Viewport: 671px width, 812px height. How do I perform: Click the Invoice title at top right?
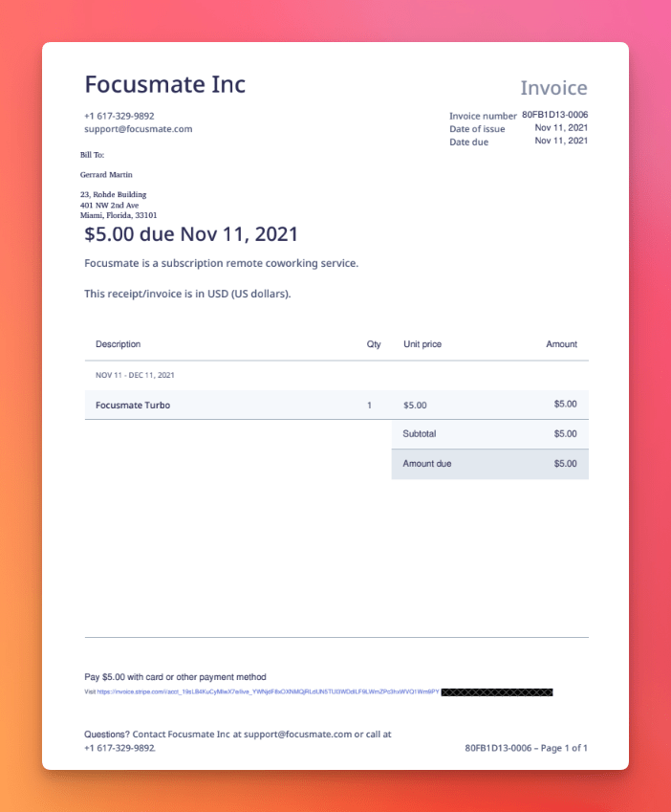click(553, 88)
